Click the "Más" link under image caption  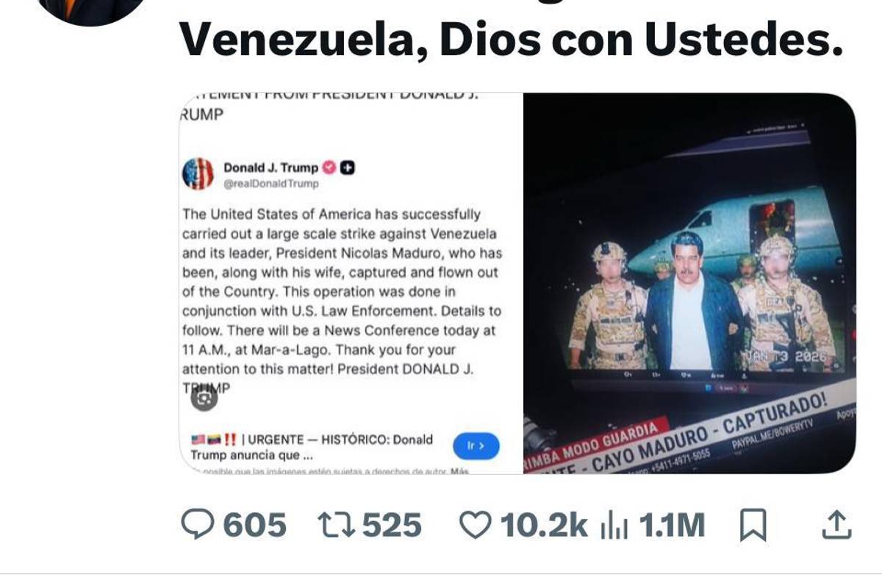[x=460, y=470]
